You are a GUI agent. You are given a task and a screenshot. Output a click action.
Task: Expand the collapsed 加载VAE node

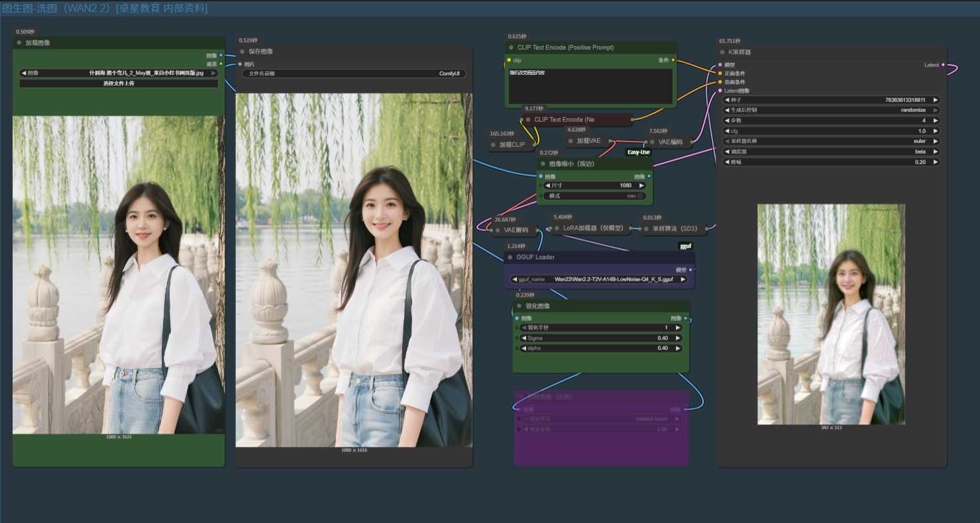coord(571,140)
